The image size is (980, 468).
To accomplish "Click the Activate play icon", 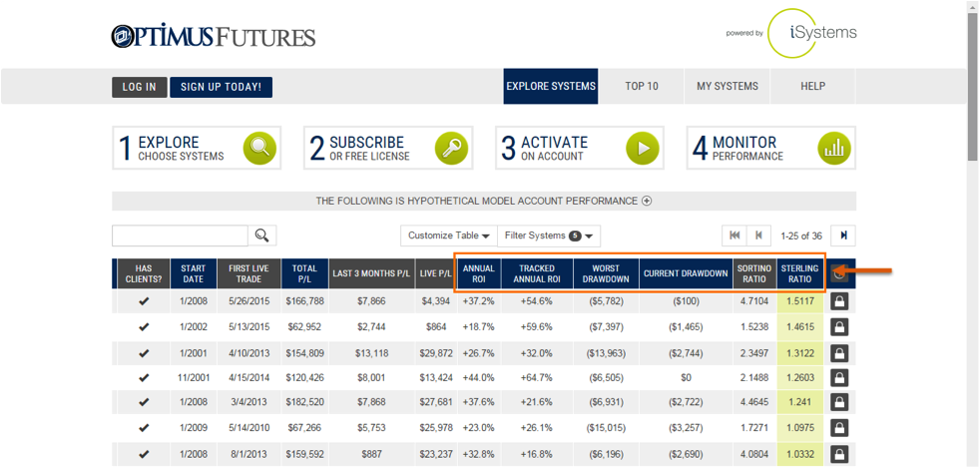I will click(x=643, y=148).
